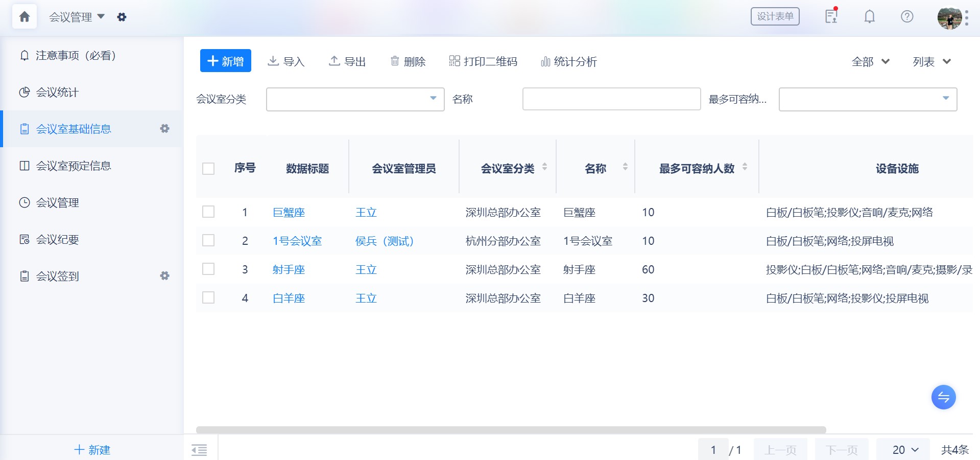Click the 共4条 total count text

[955, 450]
